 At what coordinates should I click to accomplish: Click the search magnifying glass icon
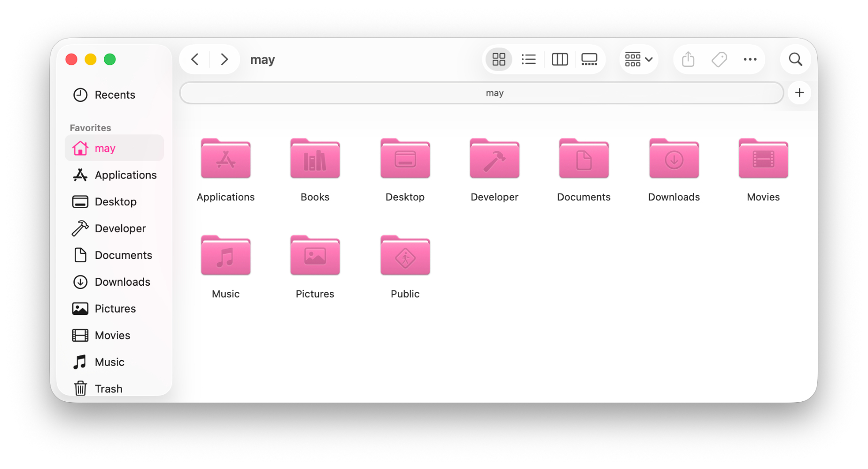[x=795, y=60]
